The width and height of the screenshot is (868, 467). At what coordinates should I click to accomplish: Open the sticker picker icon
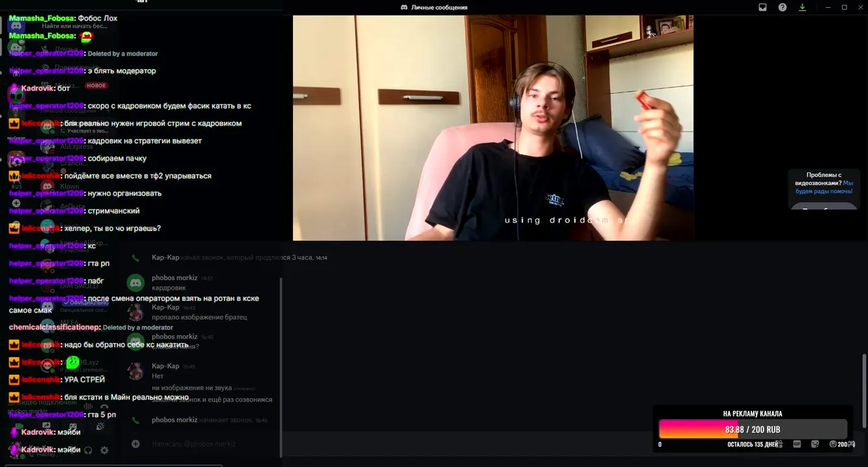click(815, 444)
